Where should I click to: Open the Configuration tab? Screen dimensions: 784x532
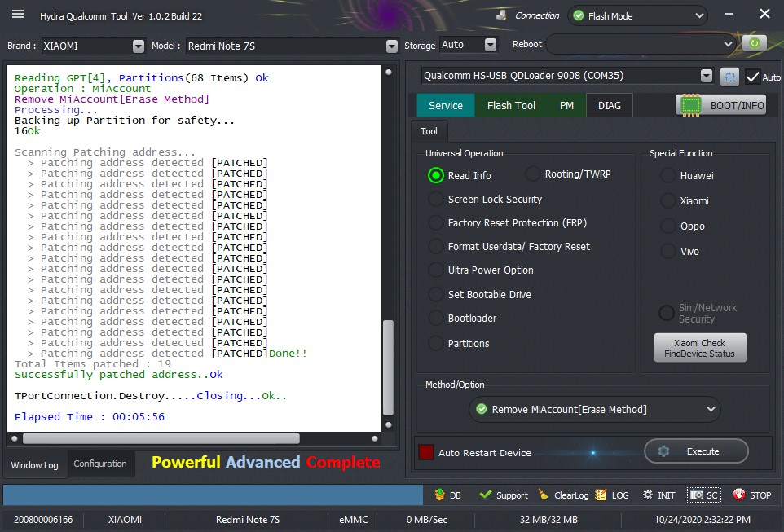tap(100, 464)
